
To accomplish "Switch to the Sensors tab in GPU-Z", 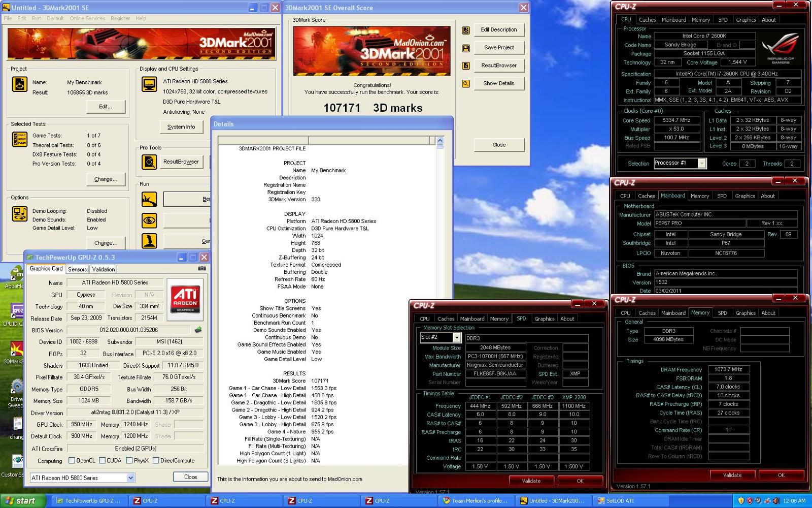I will click(x=77, y=269).
